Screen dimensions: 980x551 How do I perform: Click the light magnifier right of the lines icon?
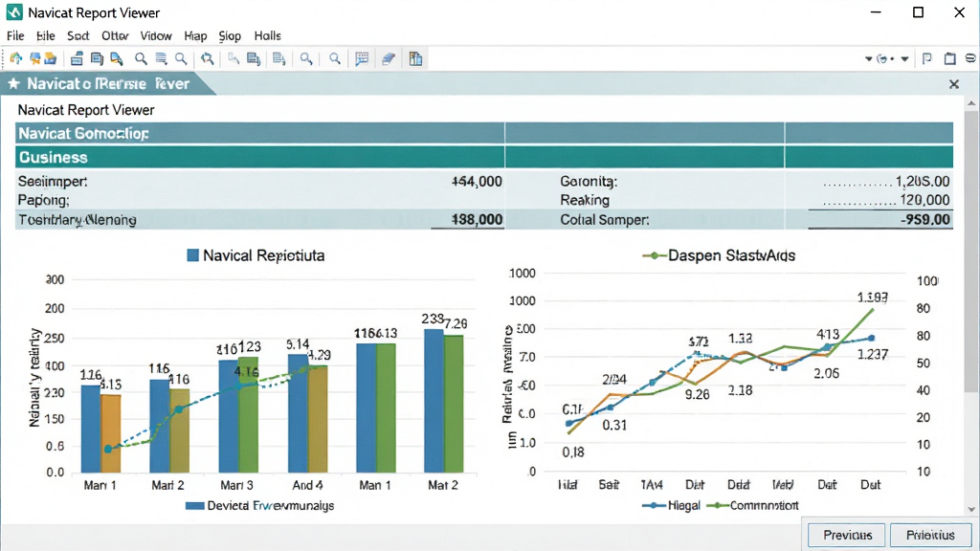[x=181, y=58]
